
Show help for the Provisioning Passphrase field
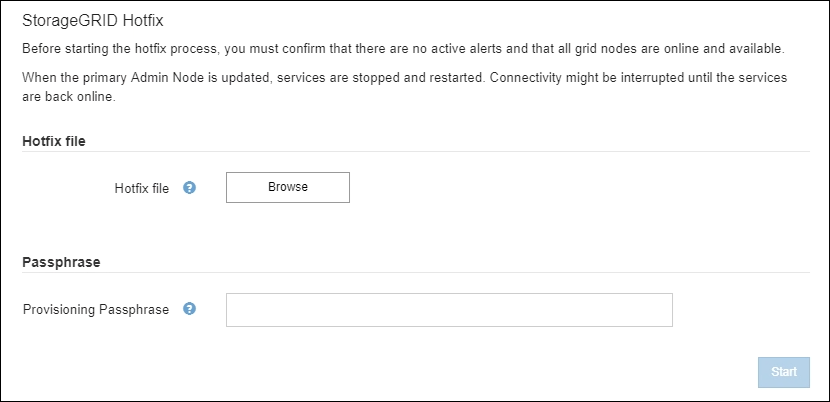189,309
